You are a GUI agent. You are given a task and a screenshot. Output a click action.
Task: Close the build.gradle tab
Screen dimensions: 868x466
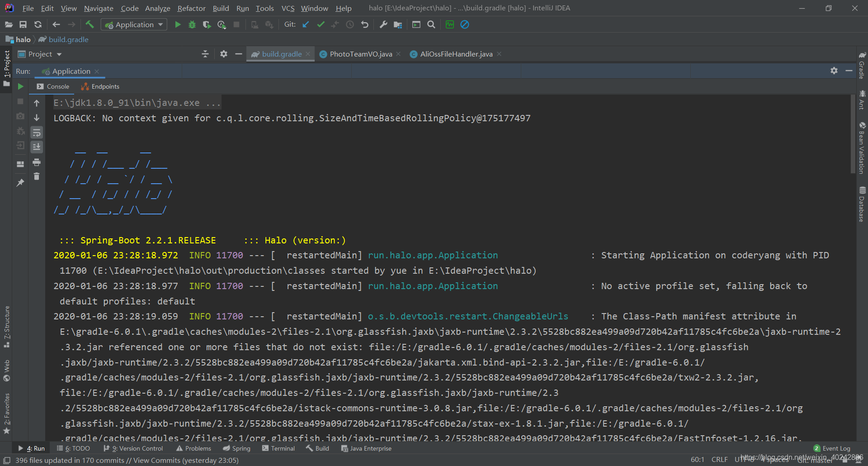coord(308,54)
